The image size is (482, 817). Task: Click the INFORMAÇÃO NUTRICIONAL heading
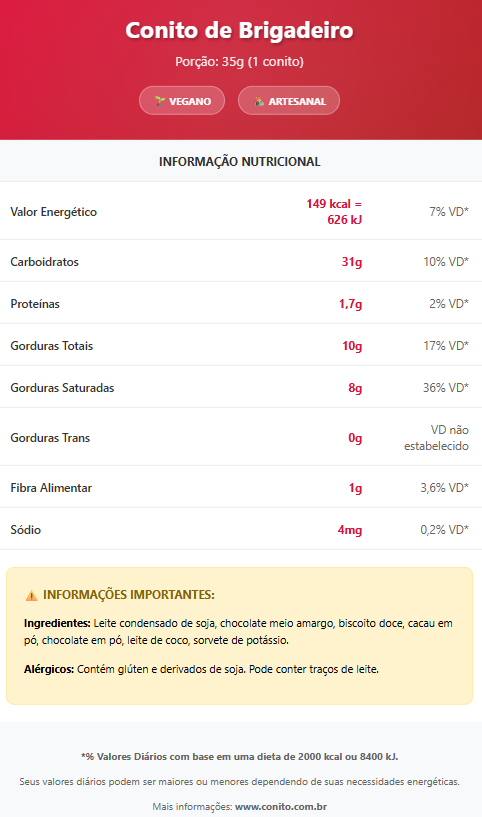(240, 162)
